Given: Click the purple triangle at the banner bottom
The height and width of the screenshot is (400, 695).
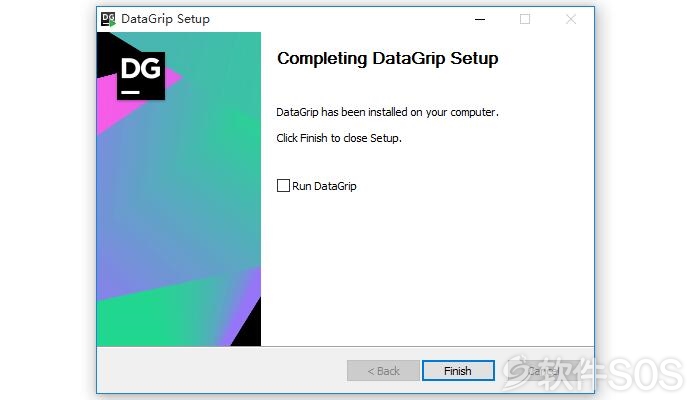Looking at the screenshot, I should click(244, 306).
